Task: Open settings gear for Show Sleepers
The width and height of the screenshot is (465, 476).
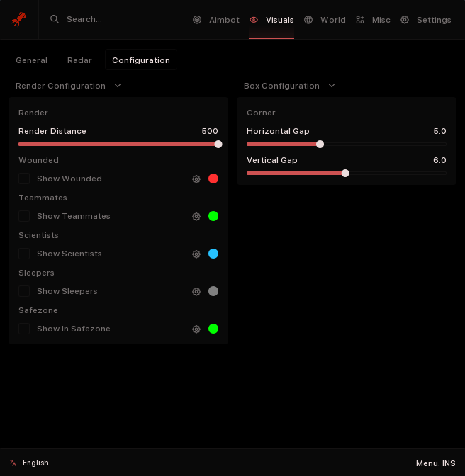Action: pos(196,292)
